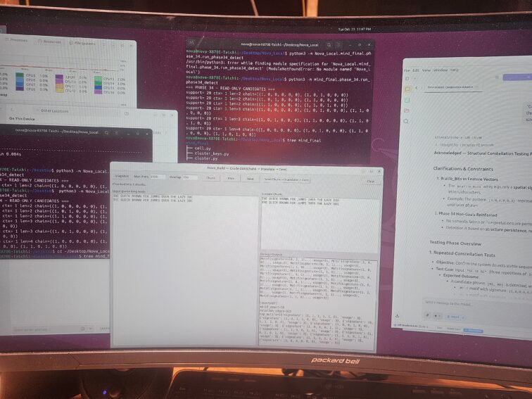Click search icon in the lower-left terminal titlebar
This screenshot has height=399, width=532.
pyautogui.click(x=106, y=133)
